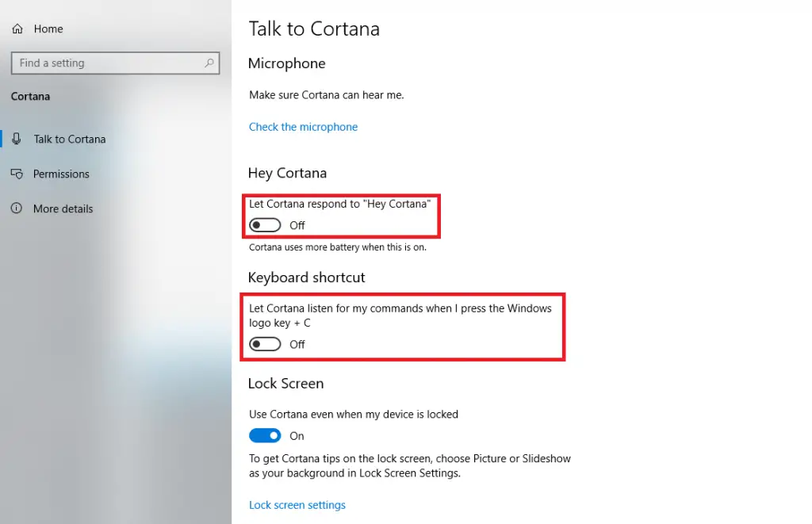
Task: Click the "Let Cortana listen for my commands" label
Action: click(400, 316)
